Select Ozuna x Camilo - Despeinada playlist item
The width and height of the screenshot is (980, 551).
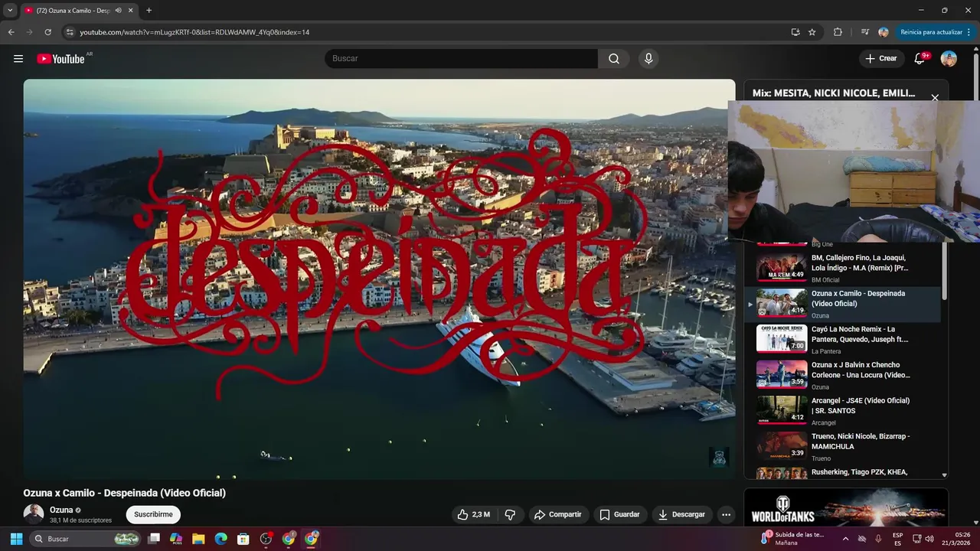click(x=842, y=304)
